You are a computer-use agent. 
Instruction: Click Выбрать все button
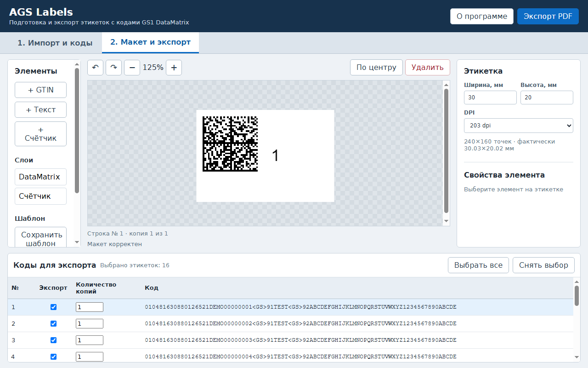pos(478,265)
